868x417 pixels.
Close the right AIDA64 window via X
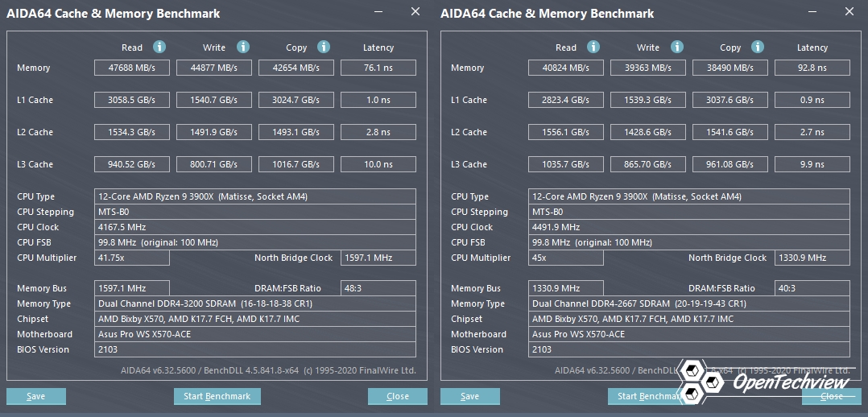click(849, 11)
